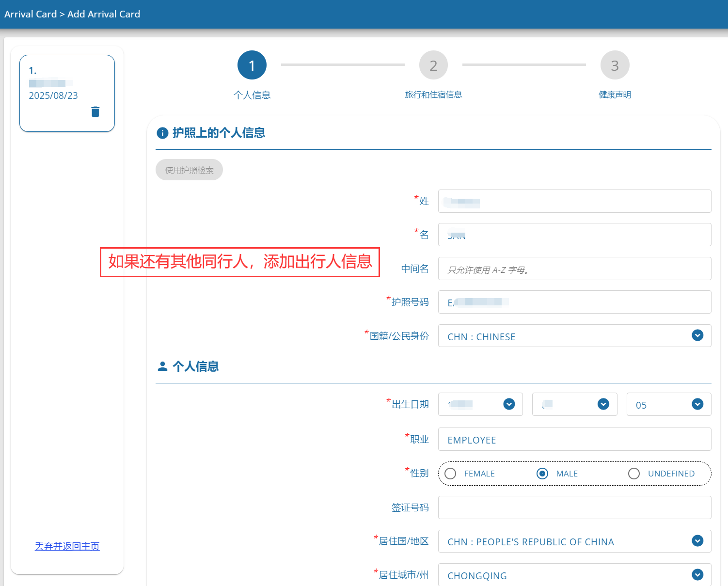Click the 使用护照检索 button
The height and width of the screenshot is (586, 728).
tap(189, 170)
